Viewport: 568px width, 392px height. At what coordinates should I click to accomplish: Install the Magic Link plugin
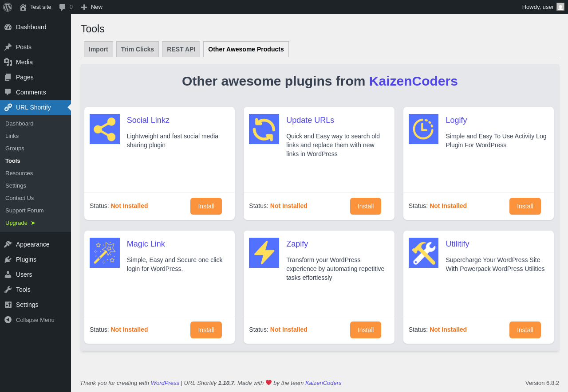pos(206,330)
